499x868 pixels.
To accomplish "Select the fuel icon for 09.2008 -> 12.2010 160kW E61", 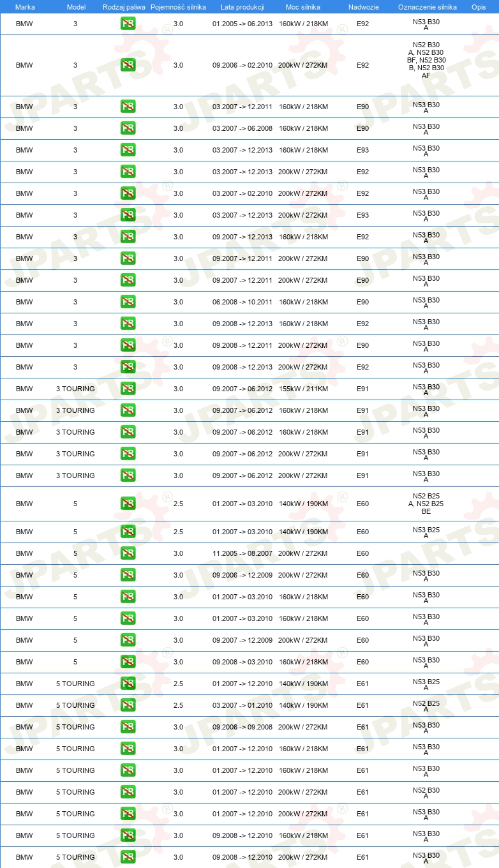I will coord(128,835).
